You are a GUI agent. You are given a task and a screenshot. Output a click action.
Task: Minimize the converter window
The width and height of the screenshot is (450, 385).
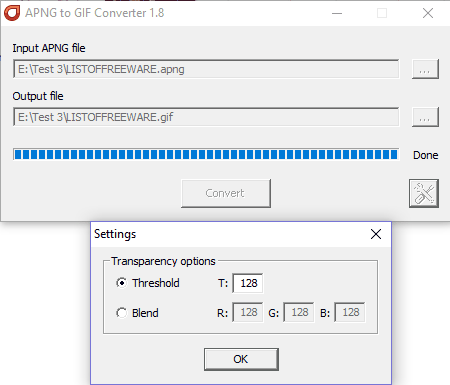pos(337,13)
